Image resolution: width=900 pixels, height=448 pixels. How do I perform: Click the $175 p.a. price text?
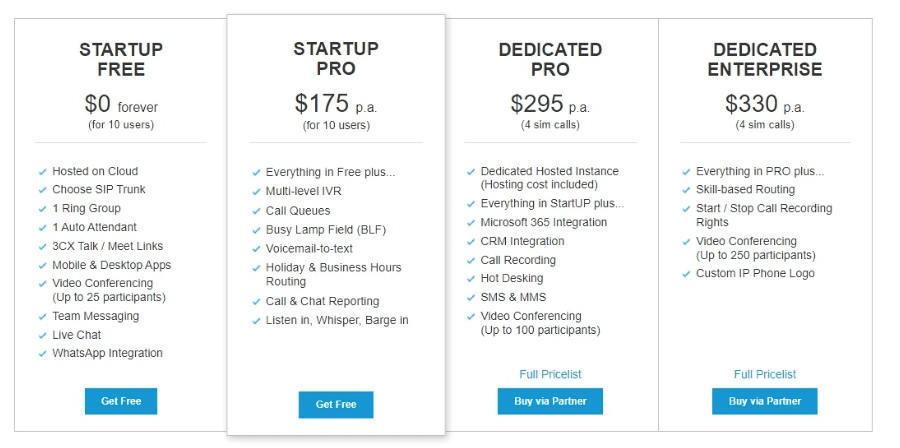tap(336, 104)
